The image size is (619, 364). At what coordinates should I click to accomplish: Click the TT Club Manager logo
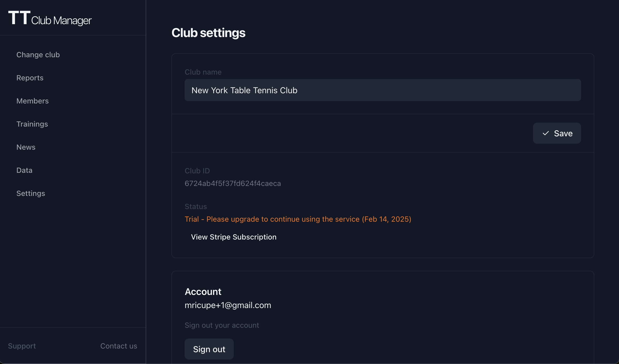tap(50, 18)
